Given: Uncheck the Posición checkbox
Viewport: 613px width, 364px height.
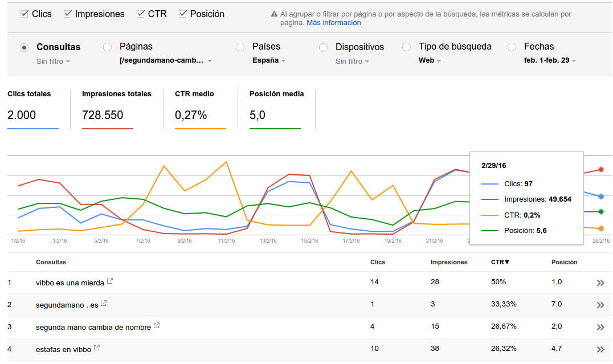Looking at the screenshot, I should (x=182, y=14).
